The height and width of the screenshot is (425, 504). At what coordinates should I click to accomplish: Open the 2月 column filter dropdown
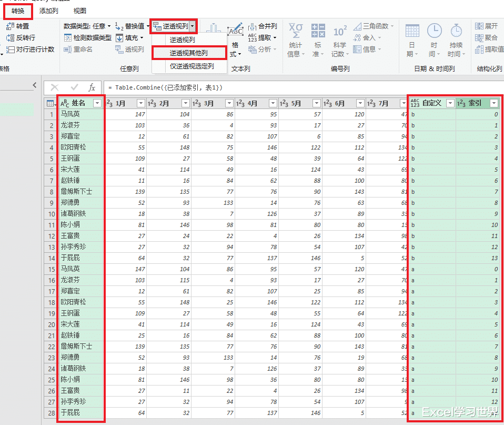click(x=186, y=103)
